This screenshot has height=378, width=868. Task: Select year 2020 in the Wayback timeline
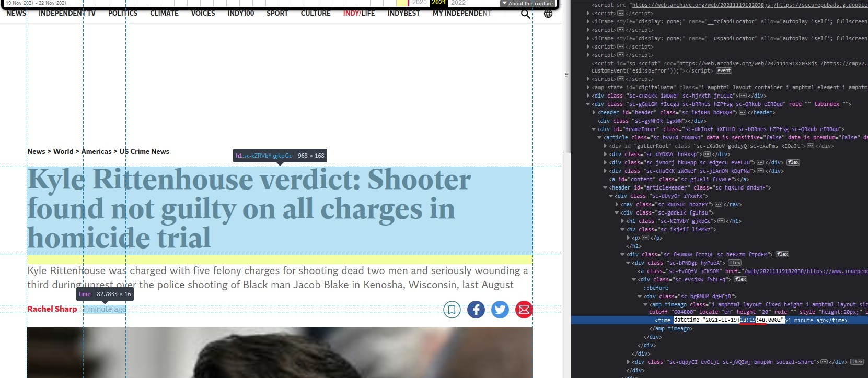(419, 3)
